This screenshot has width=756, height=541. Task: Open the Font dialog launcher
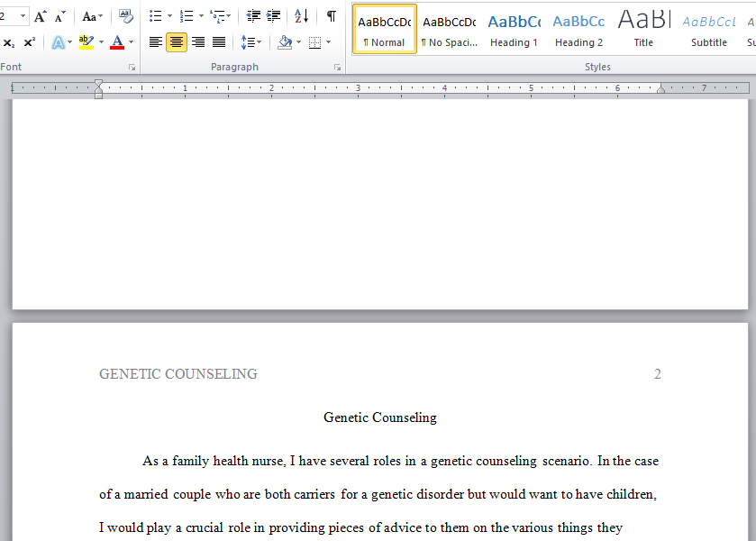click(x=132, y=68)
